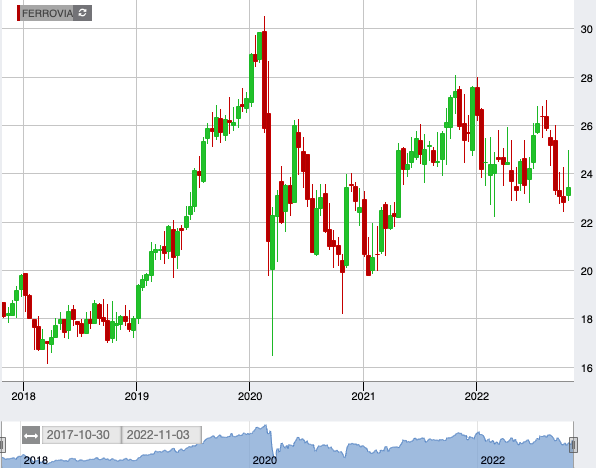Image resolution: width=596 pixels, height=471 pixels.
Task: Click the end date field 2022-11-03
Action: click(162, 435)
